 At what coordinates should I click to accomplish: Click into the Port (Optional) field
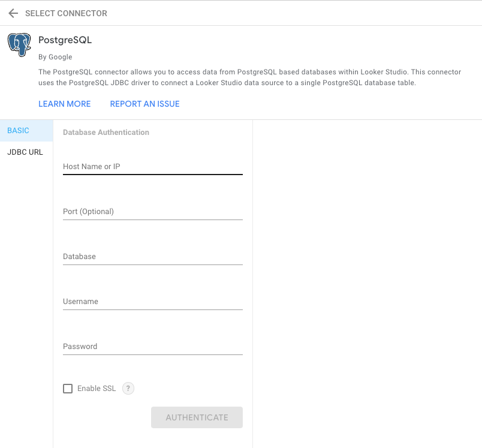tap(152, 212)
